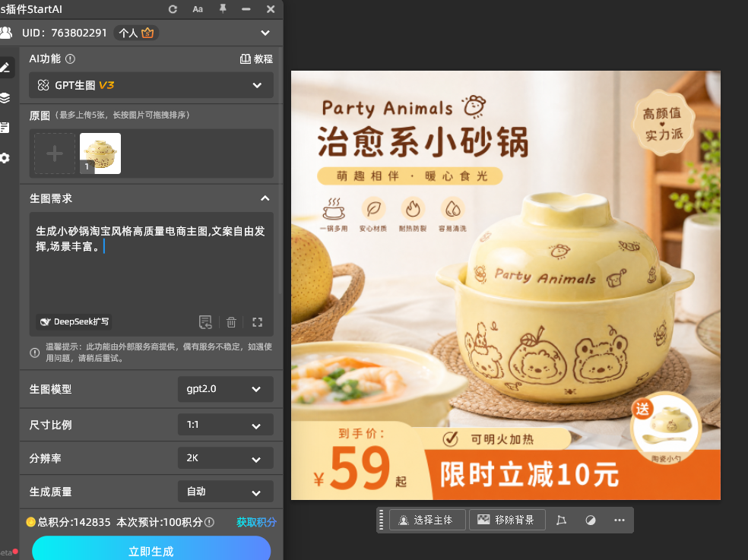Collapse the 生图需求 section
Viewport: 748px width, 560px height.
pyautogui.click(x=265, y=198)
